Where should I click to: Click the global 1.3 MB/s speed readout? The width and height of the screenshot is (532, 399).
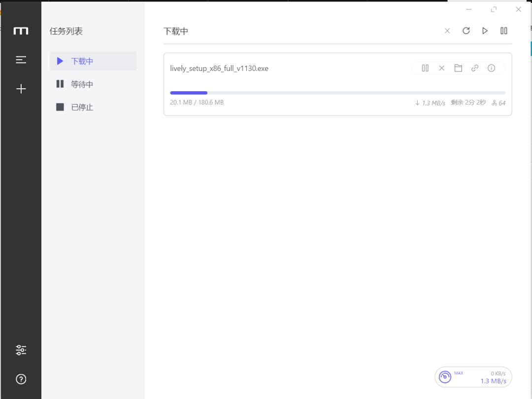[x=493, y=381]
